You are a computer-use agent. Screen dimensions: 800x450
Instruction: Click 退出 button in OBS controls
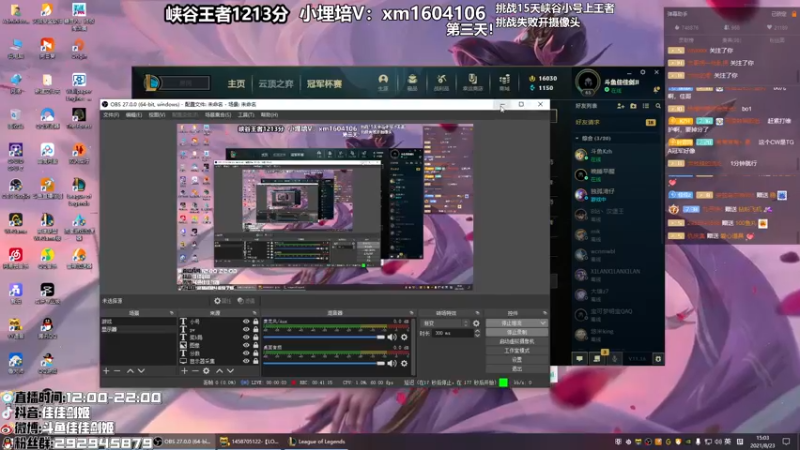pos(517,368)
